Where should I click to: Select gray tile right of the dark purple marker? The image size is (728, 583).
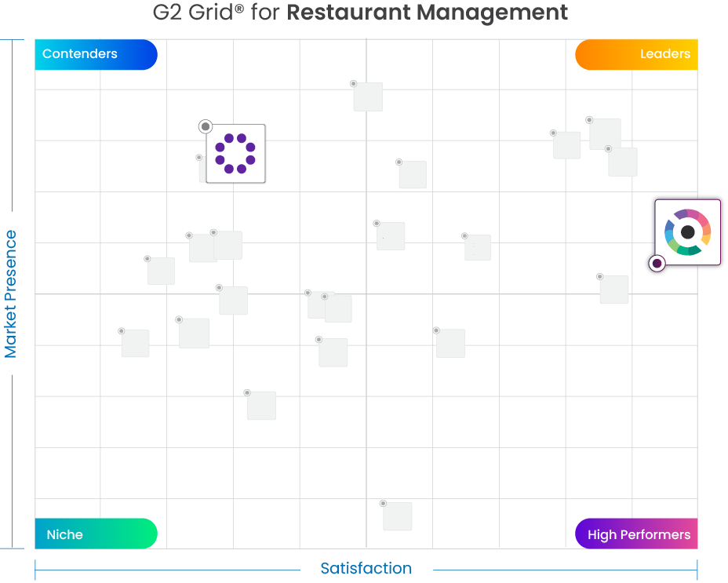coord(614,290)
